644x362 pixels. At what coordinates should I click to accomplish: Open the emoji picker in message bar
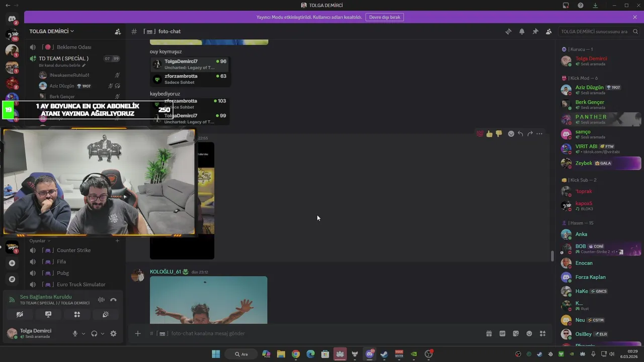click(529, 333)
